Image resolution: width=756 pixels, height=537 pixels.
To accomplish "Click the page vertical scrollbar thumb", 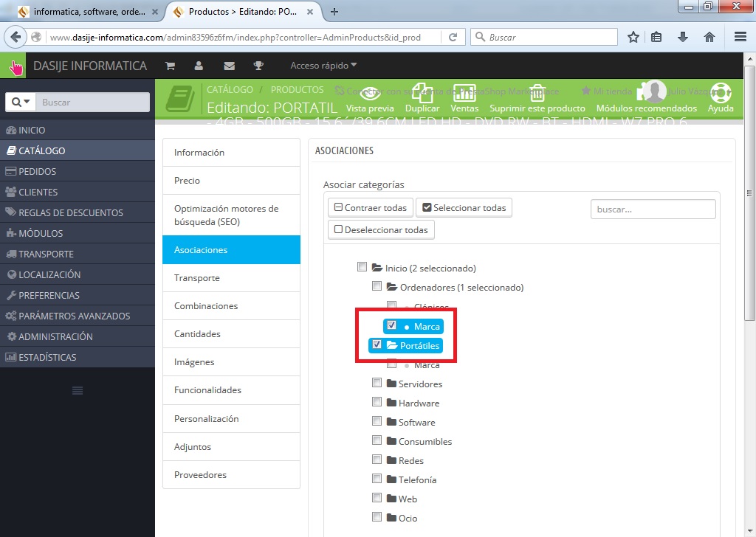I will click(x=749, y=193).
